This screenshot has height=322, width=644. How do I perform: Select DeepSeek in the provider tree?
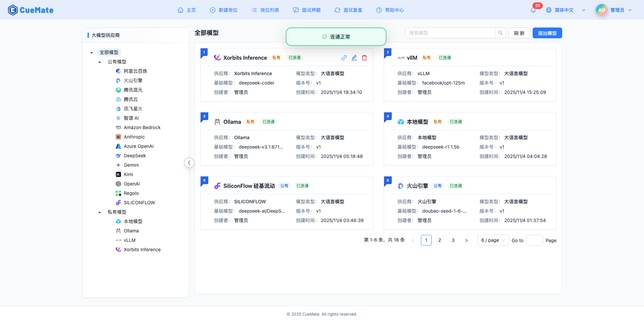135,156
